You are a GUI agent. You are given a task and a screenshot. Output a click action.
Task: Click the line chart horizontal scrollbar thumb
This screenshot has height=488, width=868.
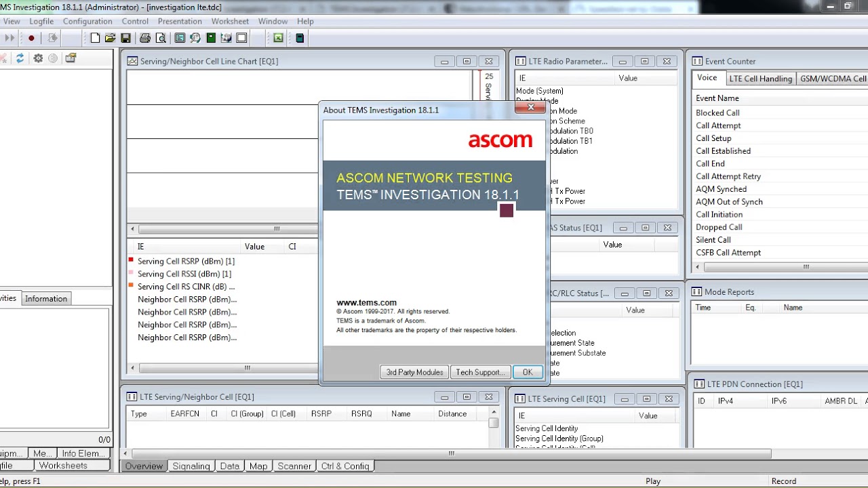[277, 228]
